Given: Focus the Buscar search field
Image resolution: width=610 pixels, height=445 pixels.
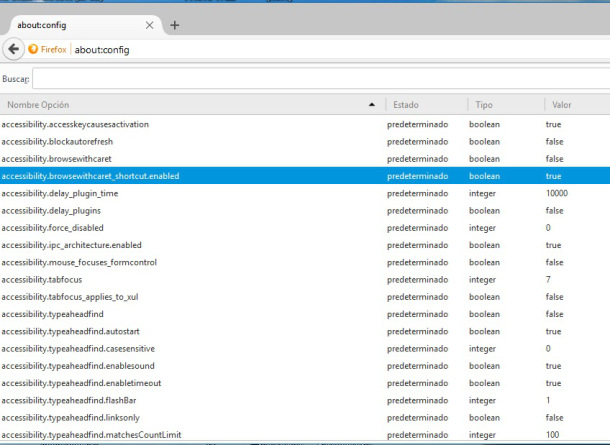Looking at the screenshot, I should tap(320, 77).
